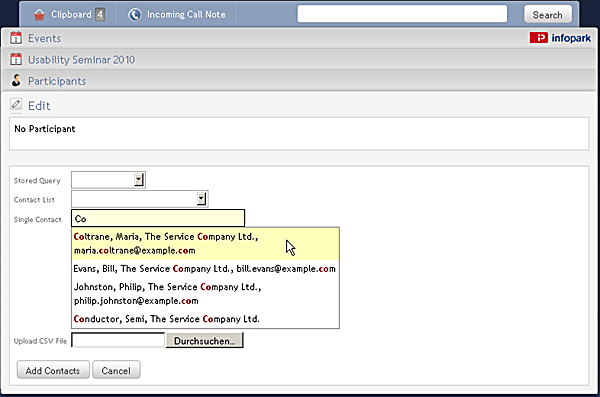The image size is (600, 397).
Task: Pick the Johnston, Philip suggestion
Action: point(205,294)
